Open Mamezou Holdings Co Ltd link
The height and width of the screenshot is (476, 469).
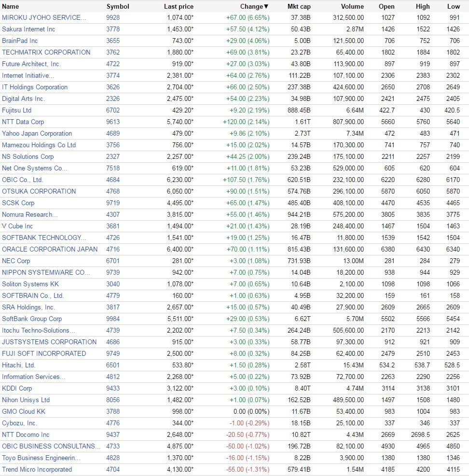39,145
